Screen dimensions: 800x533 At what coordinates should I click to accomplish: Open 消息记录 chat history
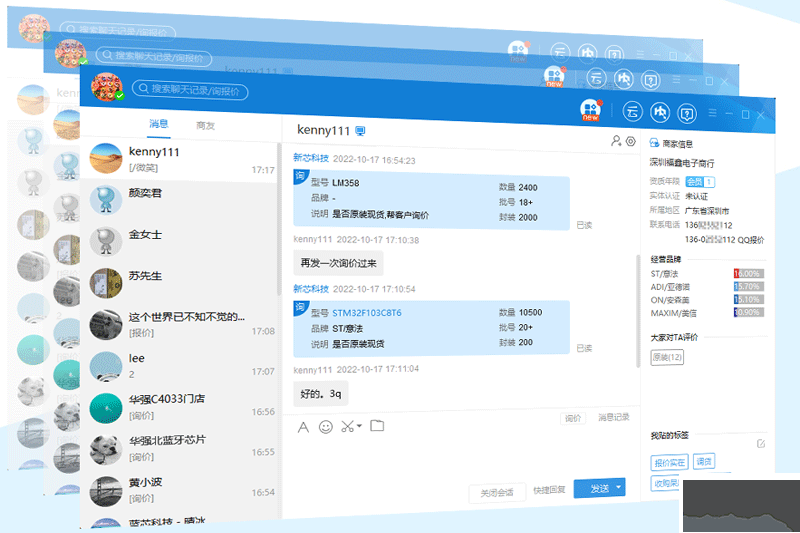[x=614, y=417]
